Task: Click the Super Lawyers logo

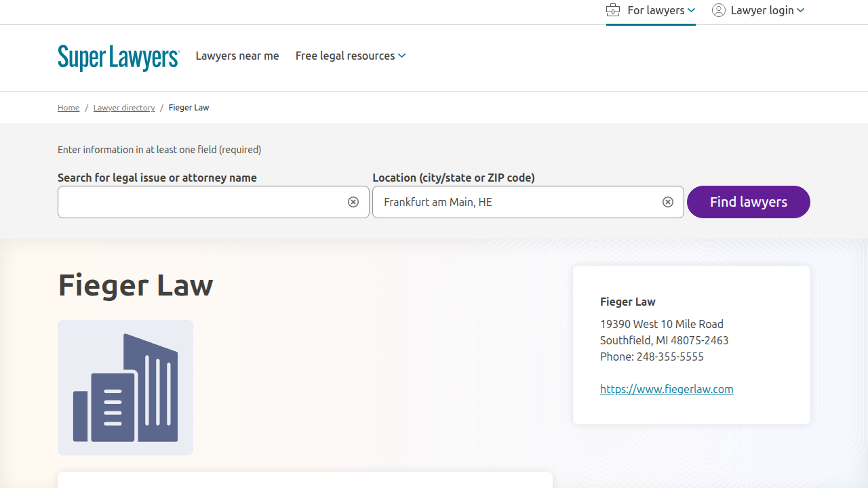Action: [119, 58]
